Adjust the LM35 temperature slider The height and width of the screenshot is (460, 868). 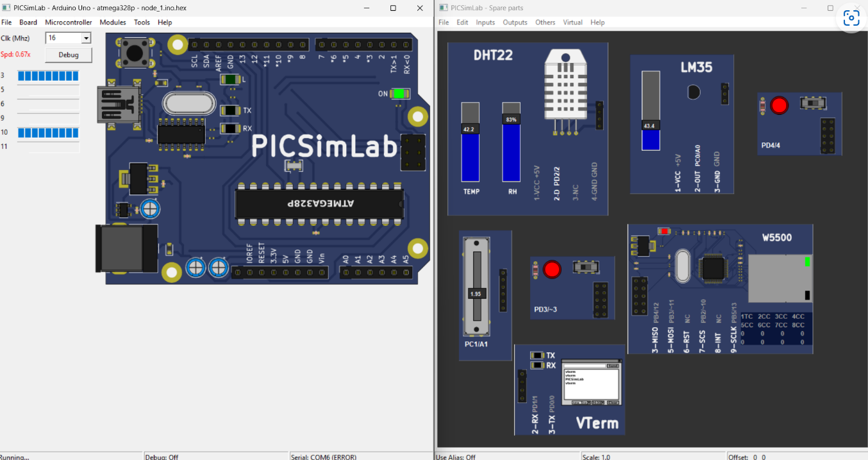click(651, 126)
